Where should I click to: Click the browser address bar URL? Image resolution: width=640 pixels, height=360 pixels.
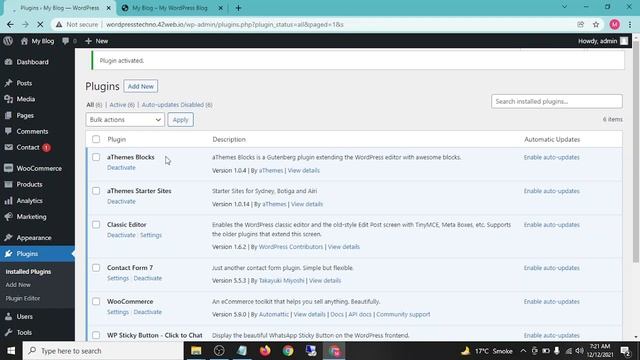point(224,24)
